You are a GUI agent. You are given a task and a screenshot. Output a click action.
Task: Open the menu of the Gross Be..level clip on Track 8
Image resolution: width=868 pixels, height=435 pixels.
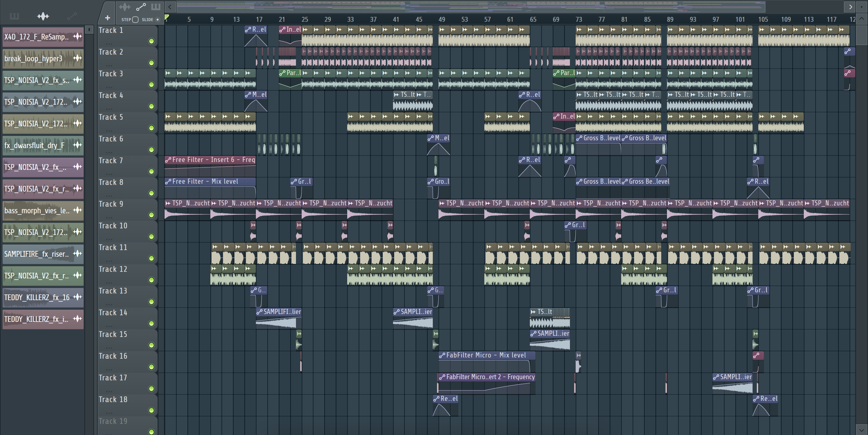coord(625,181)
